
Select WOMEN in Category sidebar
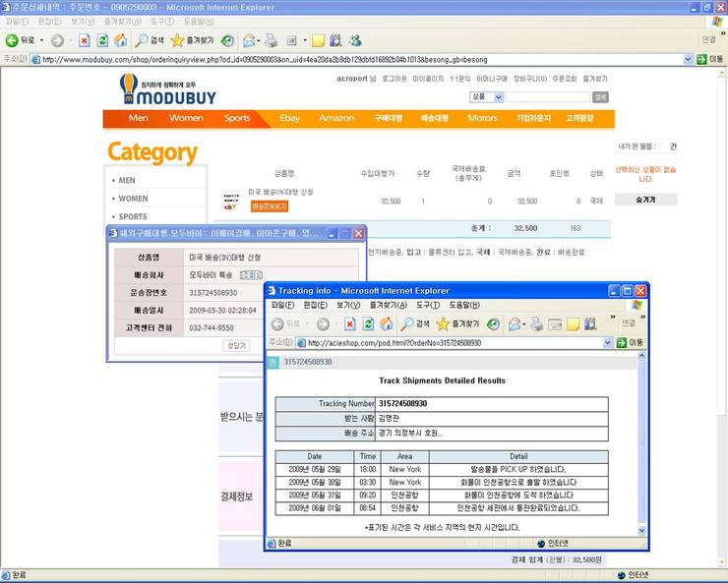tap(133, 199)
